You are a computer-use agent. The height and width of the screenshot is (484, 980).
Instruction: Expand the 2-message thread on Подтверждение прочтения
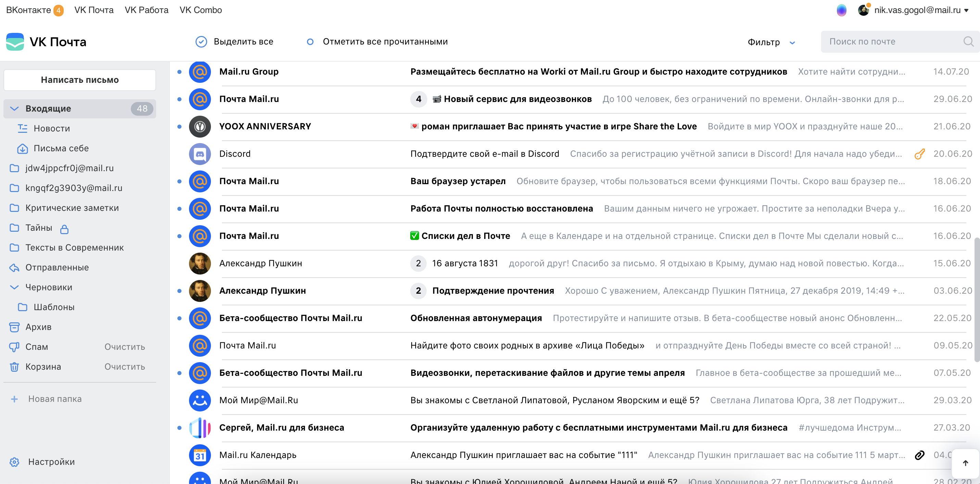pos(418,291)
